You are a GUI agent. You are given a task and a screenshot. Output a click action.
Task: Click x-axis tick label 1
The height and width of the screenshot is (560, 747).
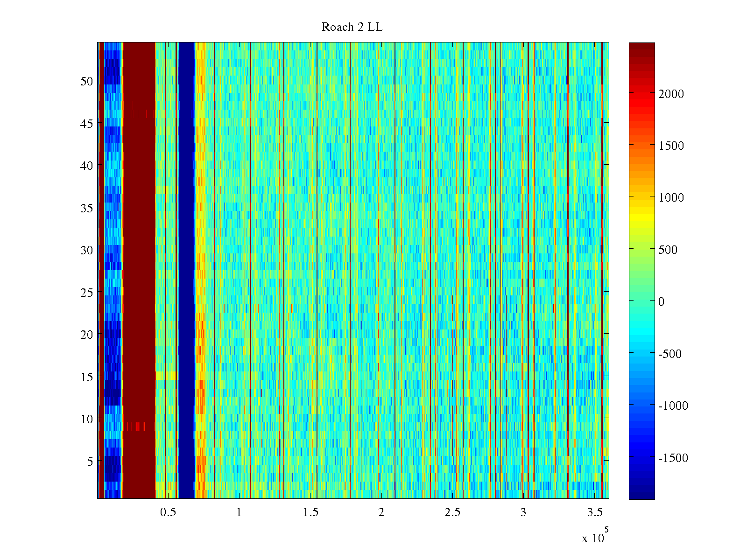click(x=239, y=512)
